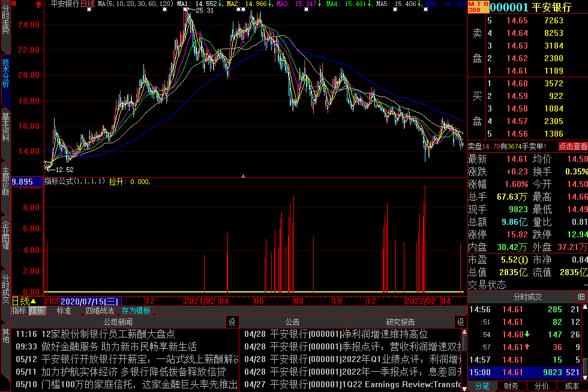Click the 涨停 15.82 value
The height and width of the screenshot is (392, 588).
(x=517, y=234)
